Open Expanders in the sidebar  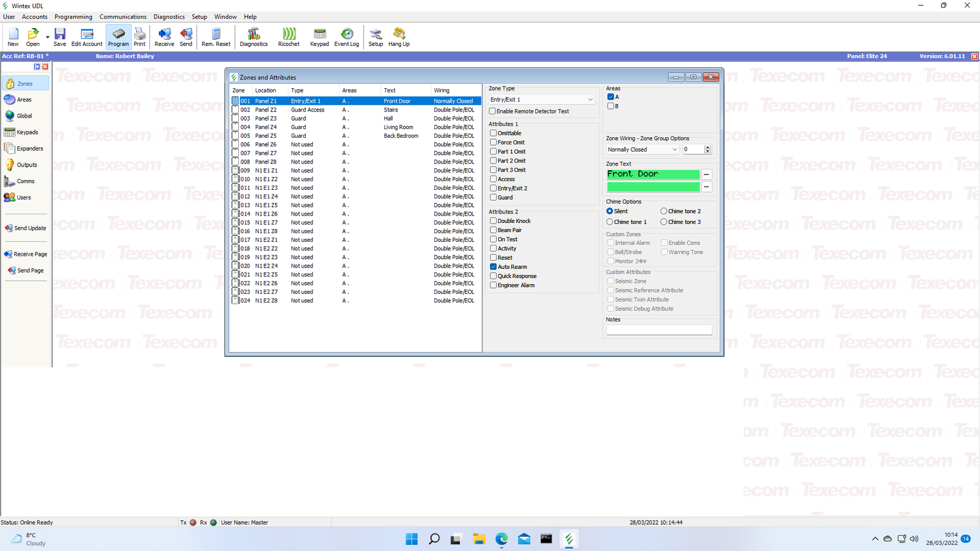(25, 149)
